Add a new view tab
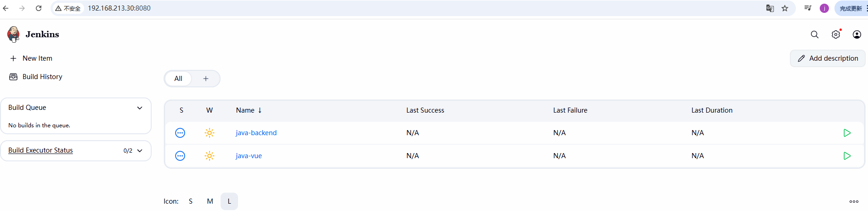Viewport: 868px width, 211px height. pyautogui.click(x=206, y=79)
